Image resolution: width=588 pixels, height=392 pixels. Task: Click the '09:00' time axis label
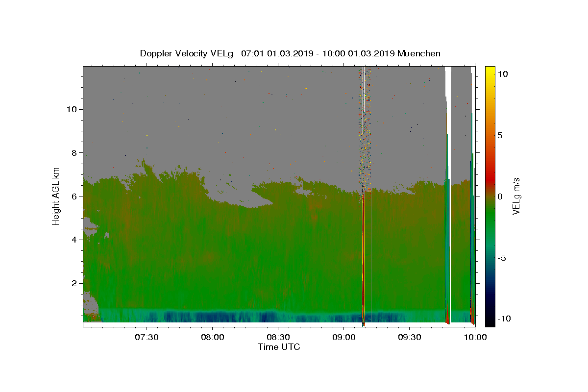[343, 337]
